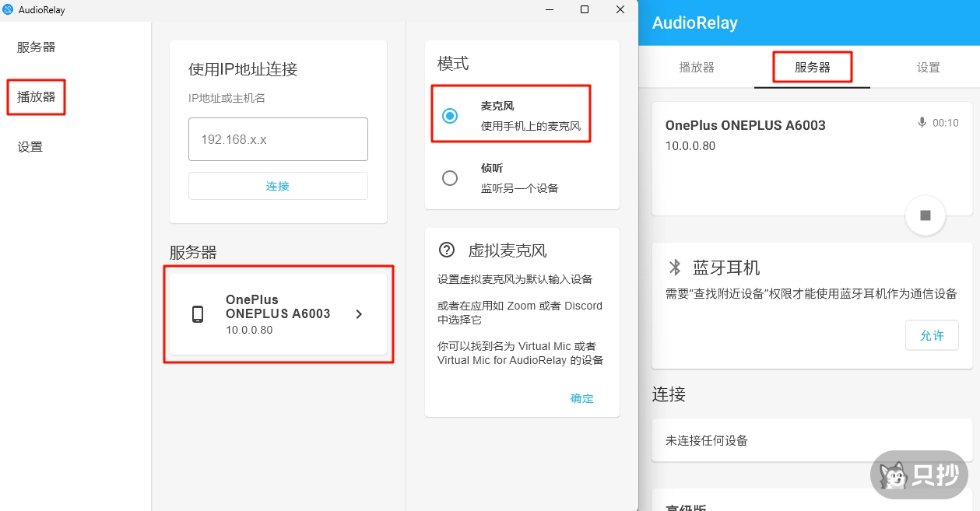
Task: Click the question mark icon beside 虚拟麦克风
Action: [447, 250]
